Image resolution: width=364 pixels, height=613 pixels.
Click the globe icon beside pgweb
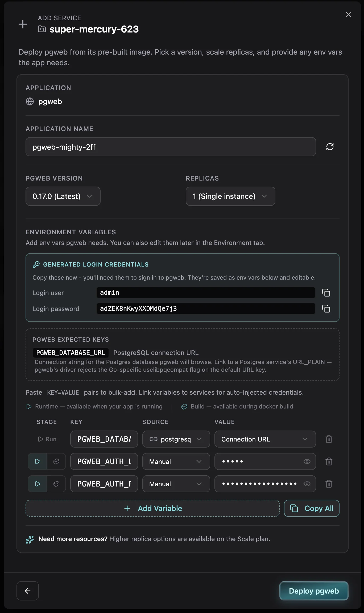pyautogui.click(x=30, y=101)
